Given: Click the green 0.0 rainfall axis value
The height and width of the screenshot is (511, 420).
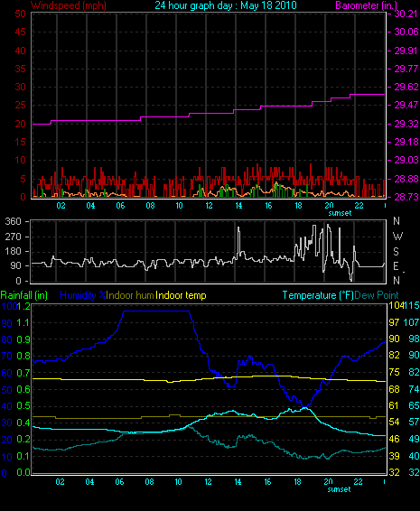Looking at the screenshot, I should click(23, 472).
